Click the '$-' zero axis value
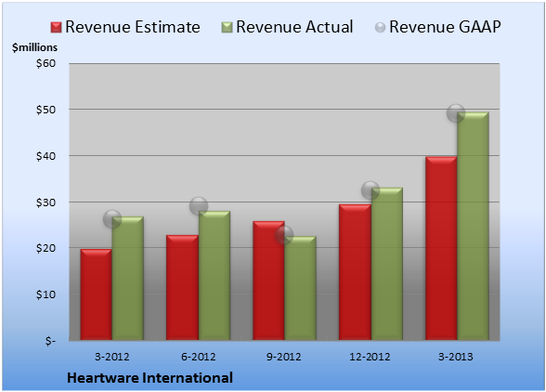 pyautogui.click(x=50, y=341)
